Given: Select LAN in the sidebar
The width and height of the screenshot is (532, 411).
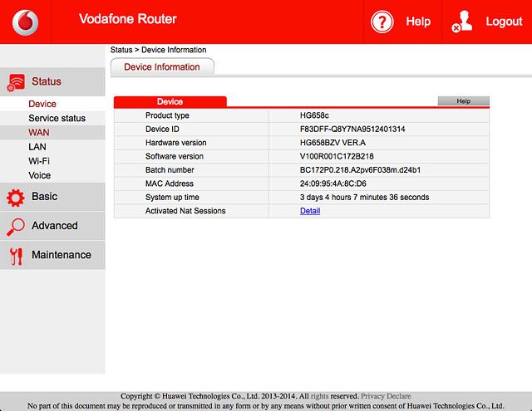Looking at the screenshot, I should pyautogui.click(x=37, y=147).
